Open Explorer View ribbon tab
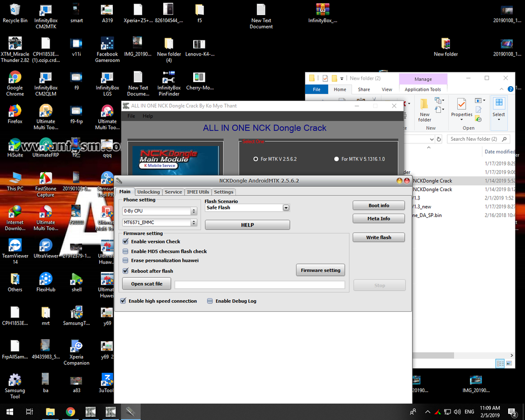The width and height of the screenshot is (525, 420). [x=387, y=89]
